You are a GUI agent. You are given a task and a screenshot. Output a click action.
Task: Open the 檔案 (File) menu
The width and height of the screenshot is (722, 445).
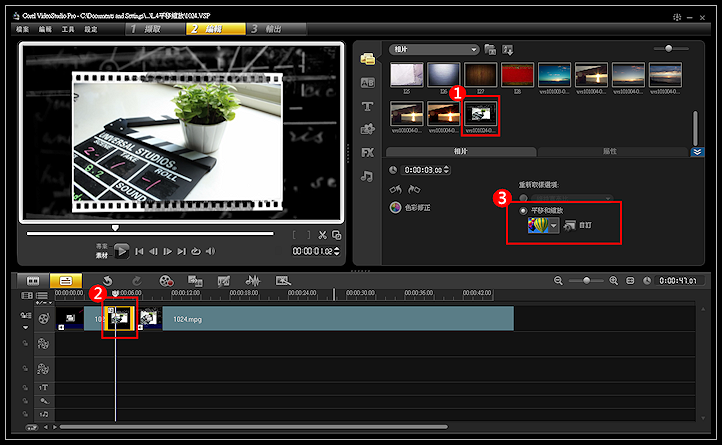tap(23, 29)
